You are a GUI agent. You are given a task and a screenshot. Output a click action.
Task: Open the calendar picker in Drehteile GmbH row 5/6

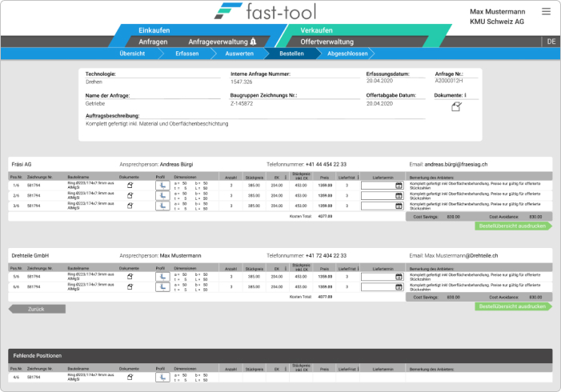coord(399,277)
